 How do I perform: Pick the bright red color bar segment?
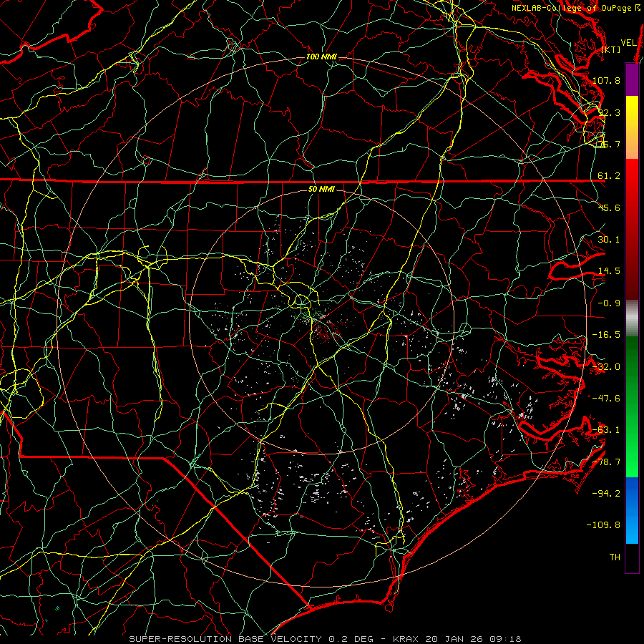tap(632, 177)
